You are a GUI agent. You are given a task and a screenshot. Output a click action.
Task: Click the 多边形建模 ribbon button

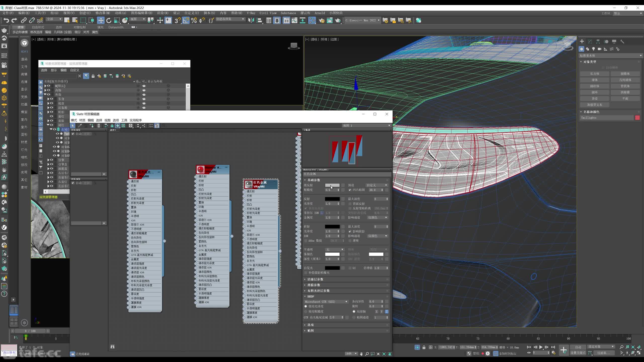20,32
